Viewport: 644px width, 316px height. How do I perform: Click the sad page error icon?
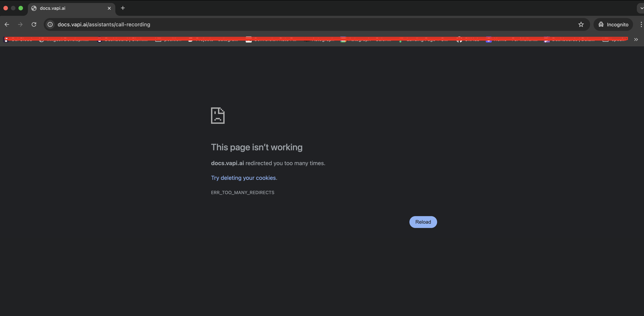217,115
